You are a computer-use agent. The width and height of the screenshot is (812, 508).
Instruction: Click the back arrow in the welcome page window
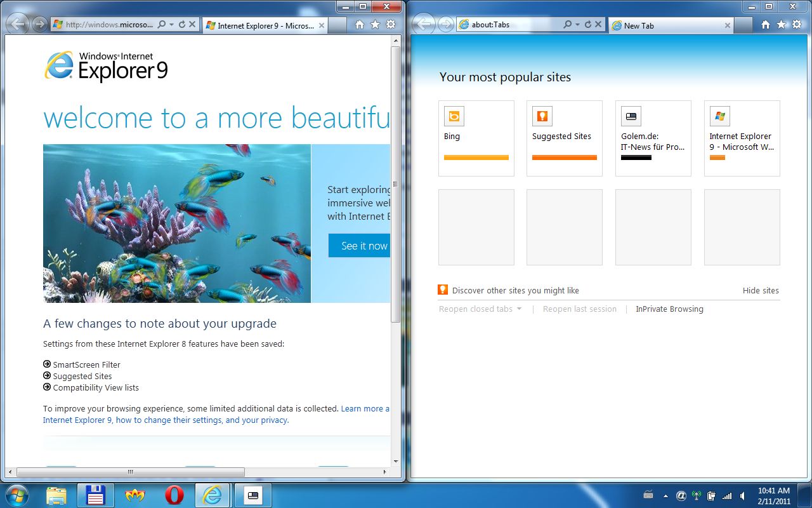(18, 25)
